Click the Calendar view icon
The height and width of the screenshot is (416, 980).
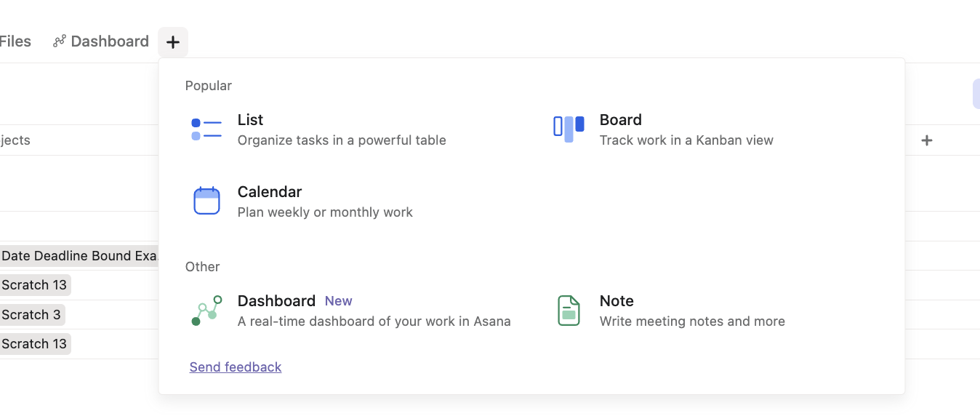point(206,201)
